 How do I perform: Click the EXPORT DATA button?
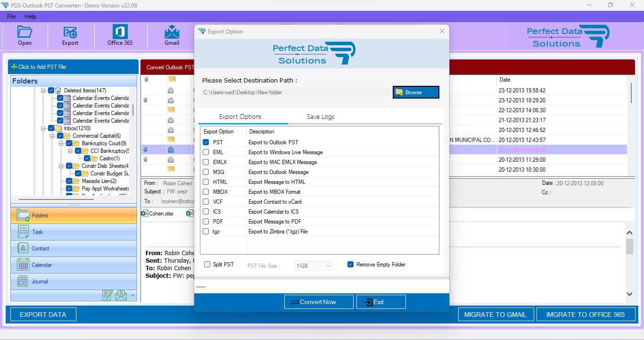43,315
